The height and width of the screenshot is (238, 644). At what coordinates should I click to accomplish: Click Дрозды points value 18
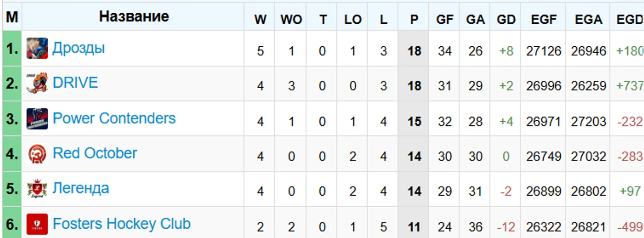414,51
